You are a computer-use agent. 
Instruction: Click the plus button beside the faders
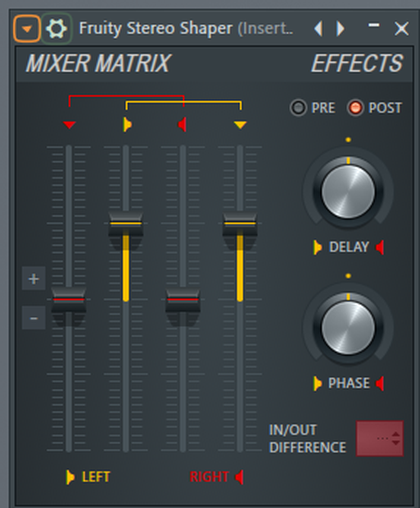34,278
